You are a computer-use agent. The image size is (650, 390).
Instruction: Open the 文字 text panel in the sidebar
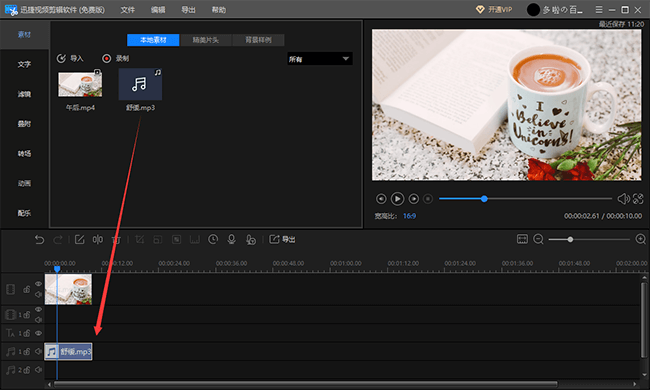tap(24, 64)
